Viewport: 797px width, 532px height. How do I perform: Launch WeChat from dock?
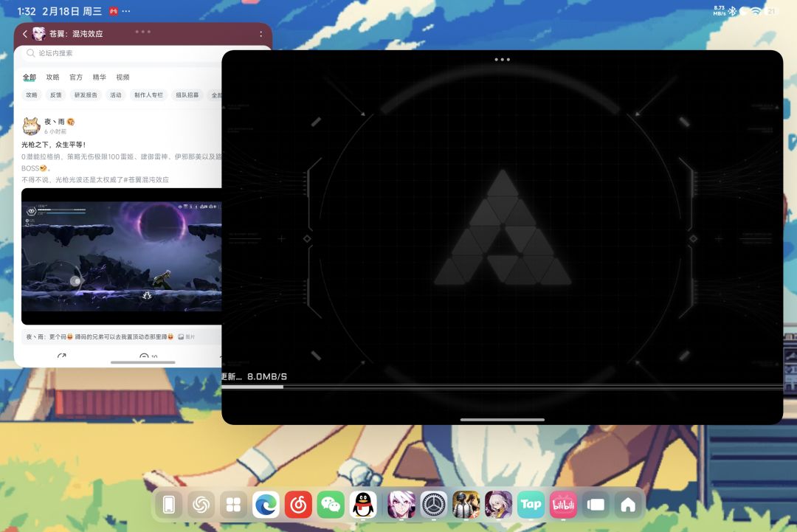coord(331,505)
